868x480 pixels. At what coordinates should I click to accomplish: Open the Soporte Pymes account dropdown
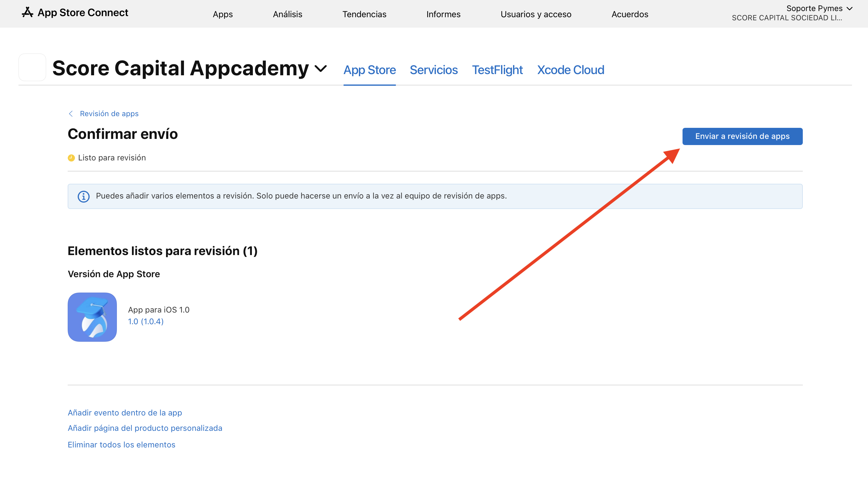pyautogui.click(x=819, y=8)
